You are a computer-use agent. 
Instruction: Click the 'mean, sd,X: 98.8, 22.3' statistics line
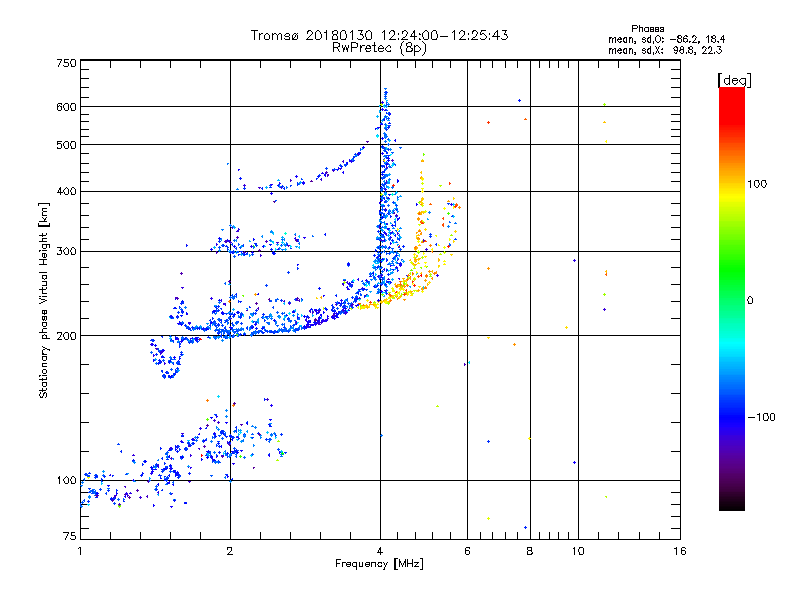click(665, 50)
